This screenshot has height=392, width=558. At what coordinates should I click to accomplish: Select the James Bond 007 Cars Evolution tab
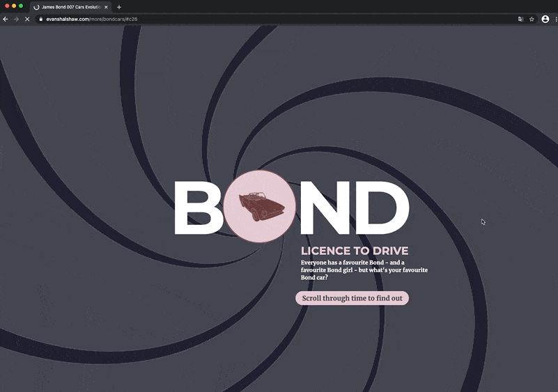(x=71, y=7)
